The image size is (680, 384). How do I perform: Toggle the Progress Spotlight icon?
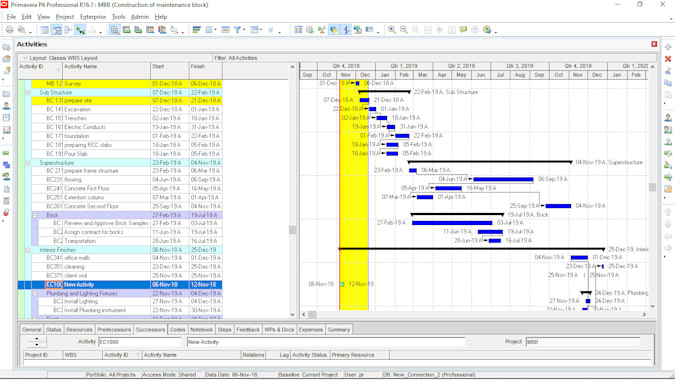click(x=333, y=30)
